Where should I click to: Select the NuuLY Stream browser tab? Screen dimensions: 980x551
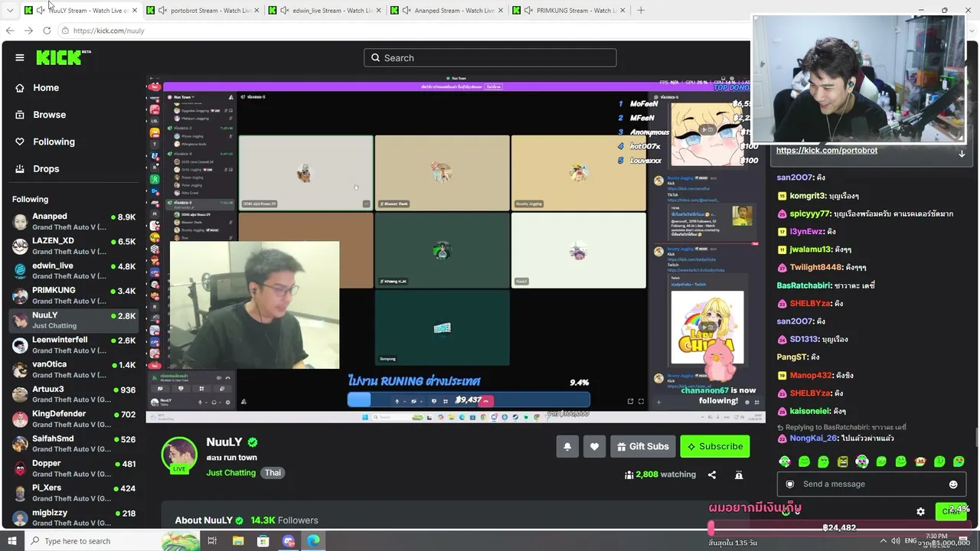80,11
